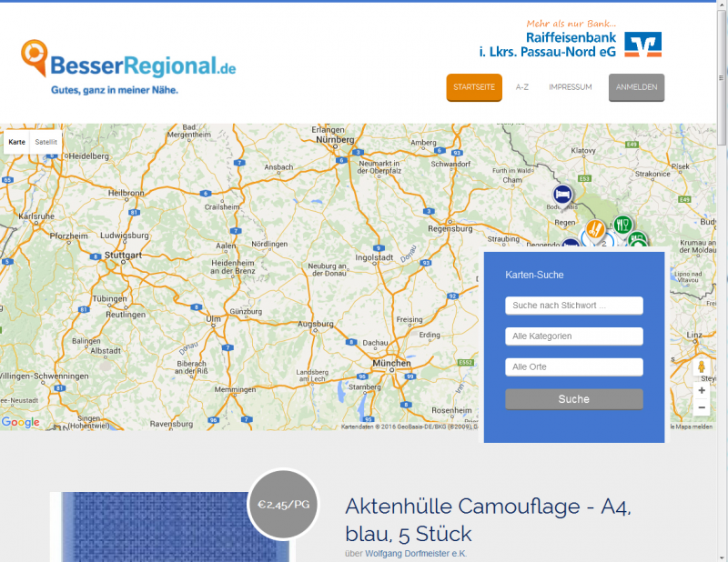Go to the Startseite menu item
This screenshot has height=562, width=728.
[x=474, y=87]
